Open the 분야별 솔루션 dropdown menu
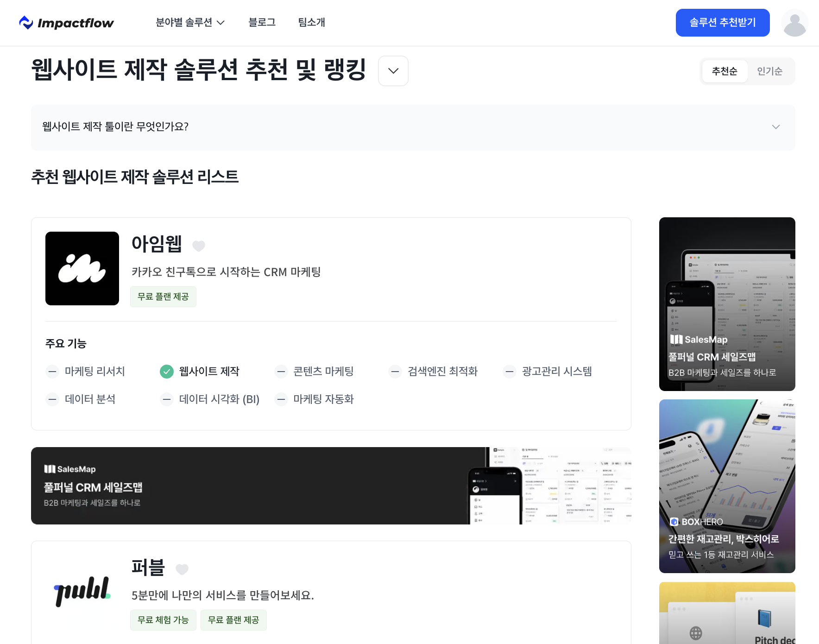 pyautogui.click(x=190, y=22)
